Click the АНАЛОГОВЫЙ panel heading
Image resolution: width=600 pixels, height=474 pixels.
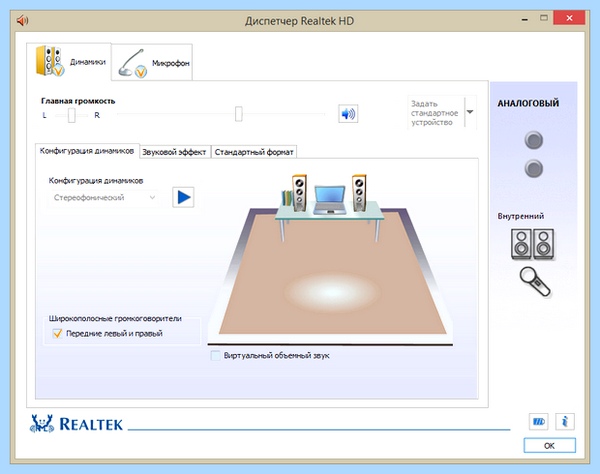pos(528,103)
